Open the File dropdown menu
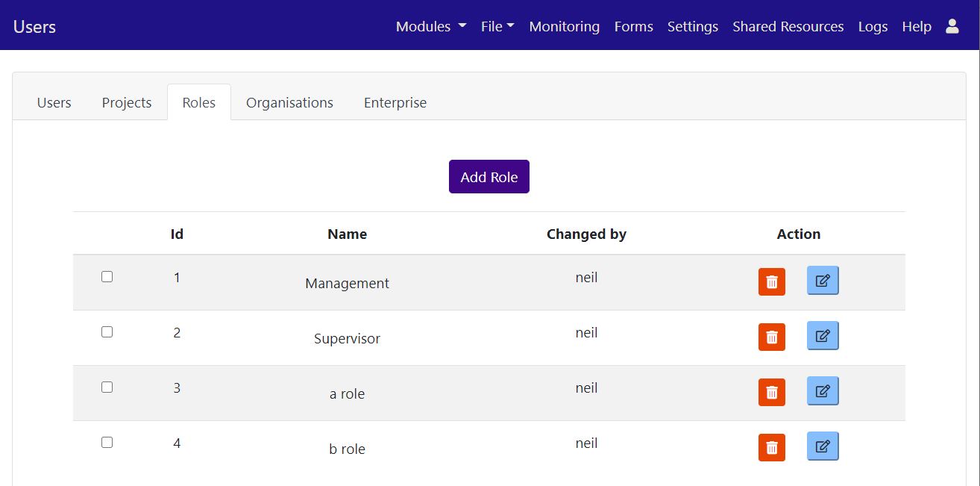Viewport: 980px width, 486px height. coord(497,26)
